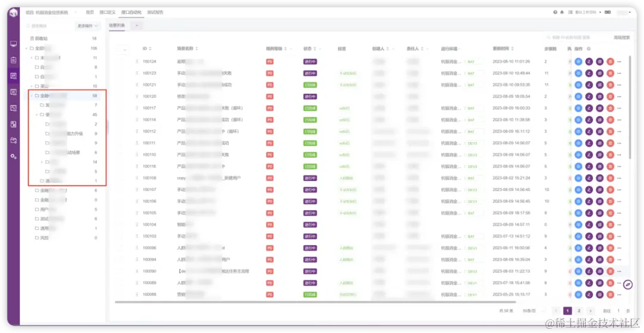Open the UI test sidebar icon
The width and height of the screenshot is (644, 333).
click(14, 92)
